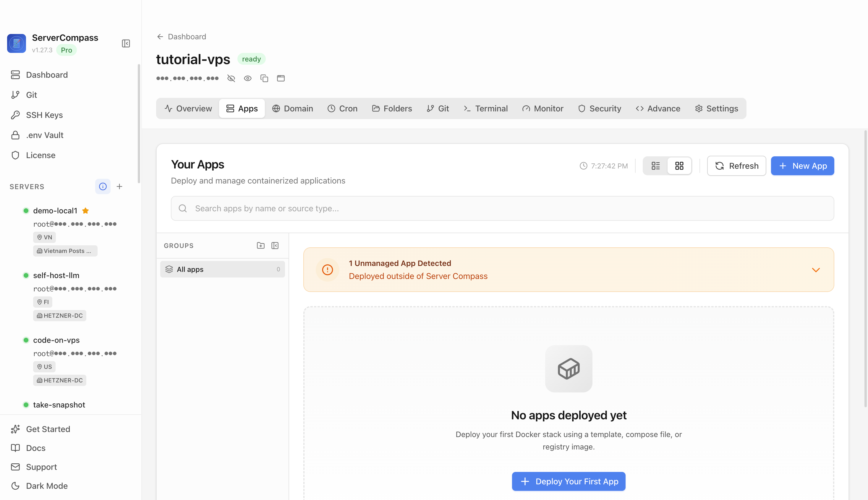Copy the server IP address icon
Screen dimensions: 868x500
click(264, 78)
